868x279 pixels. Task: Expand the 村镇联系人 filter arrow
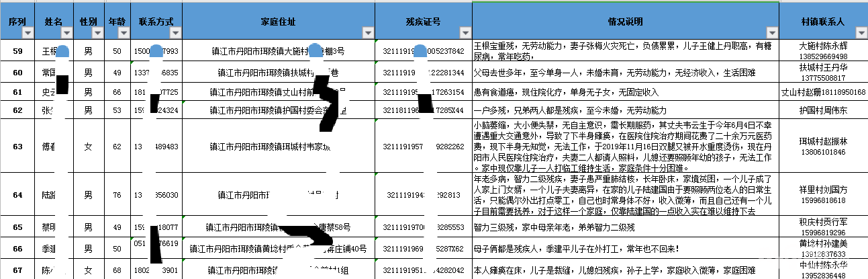pyautogui.click(x=861, y=33)
